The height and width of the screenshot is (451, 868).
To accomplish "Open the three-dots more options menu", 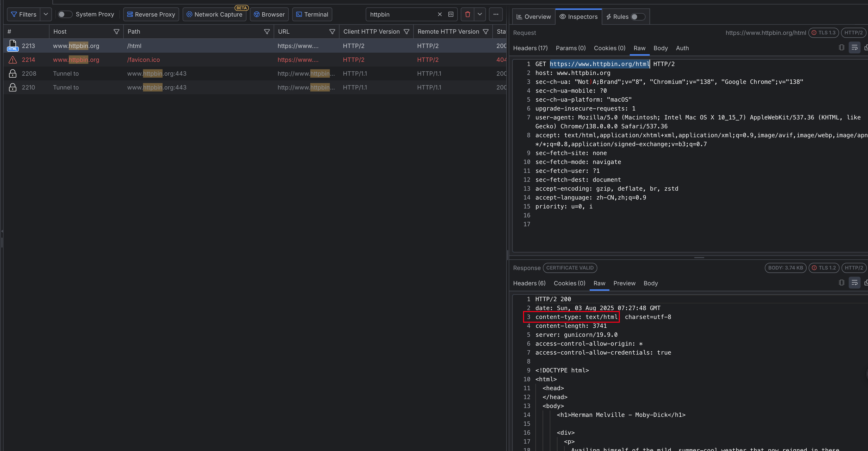I will point(496,14).
